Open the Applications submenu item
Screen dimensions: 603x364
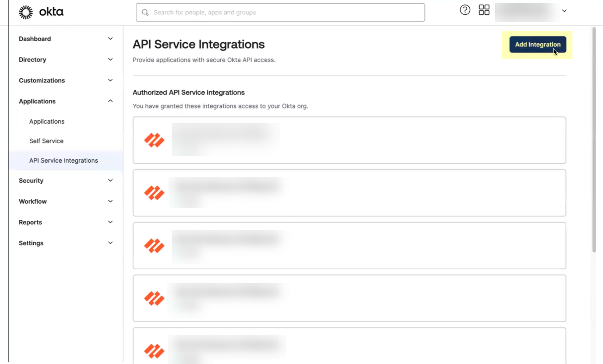[47, 121]
